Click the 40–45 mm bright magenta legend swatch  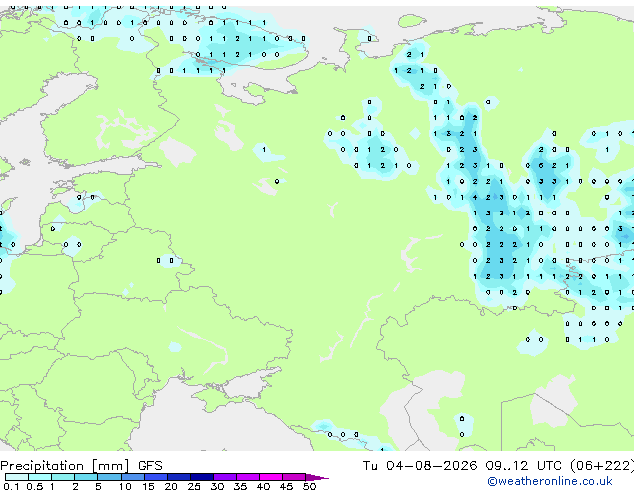click(271, 477)
